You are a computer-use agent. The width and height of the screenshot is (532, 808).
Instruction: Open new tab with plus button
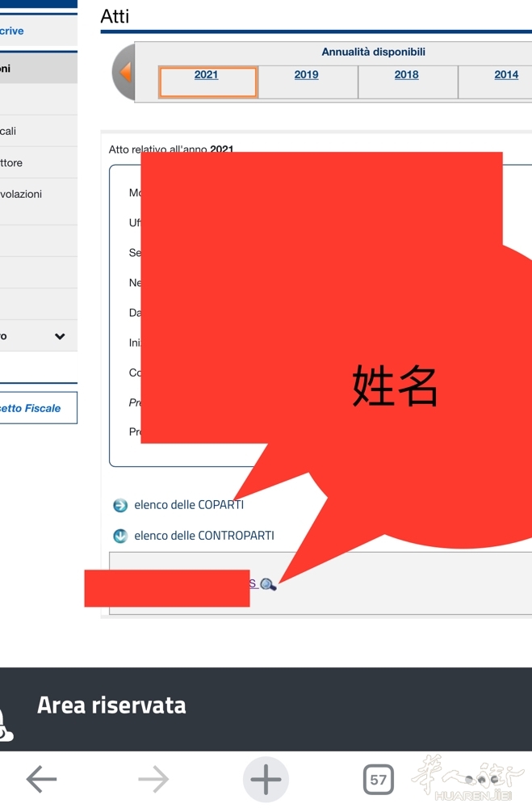(x=266, y=779)
